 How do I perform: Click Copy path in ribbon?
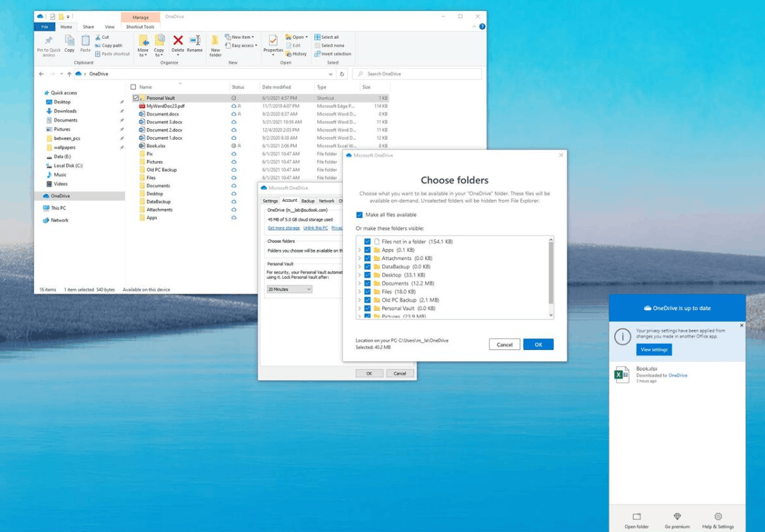click(109, 46)
